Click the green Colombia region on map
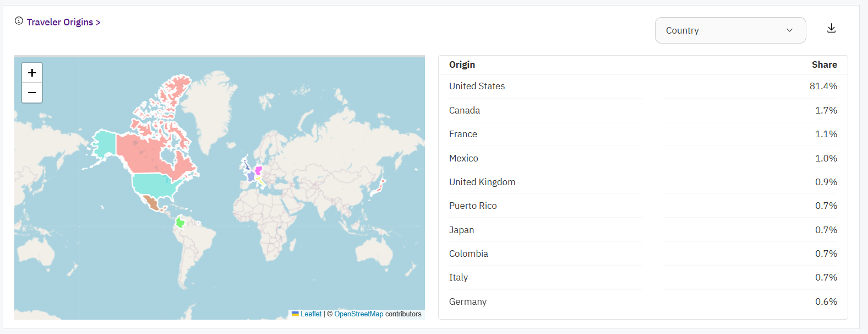Image resolution: width=868 pixels, height=334 pixels. (x=179, y=222)
